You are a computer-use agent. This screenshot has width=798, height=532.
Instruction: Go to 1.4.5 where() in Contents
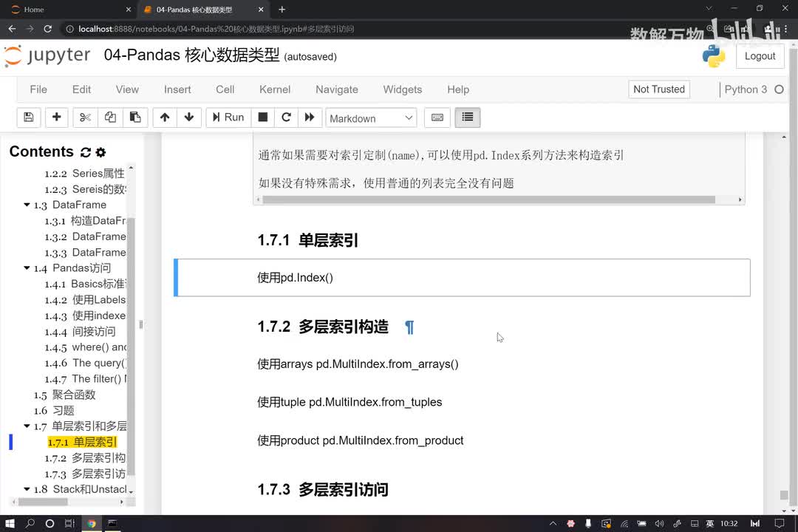pyautogui.click(x=86, y=347)
